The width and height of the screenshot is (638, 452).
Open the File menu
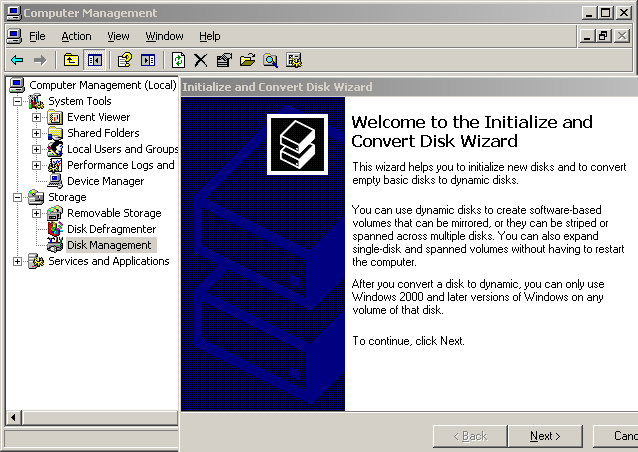[37, 36]
